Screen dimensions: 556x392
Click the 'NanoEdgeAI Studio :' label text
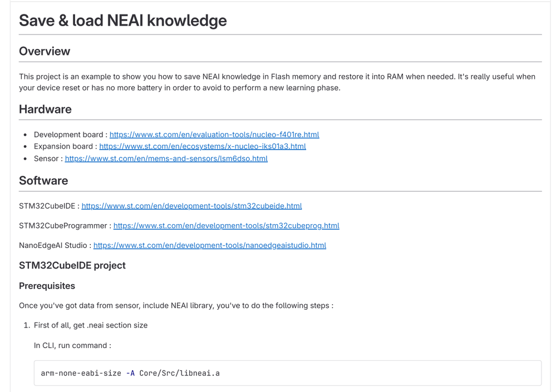(x=55, y=245)
